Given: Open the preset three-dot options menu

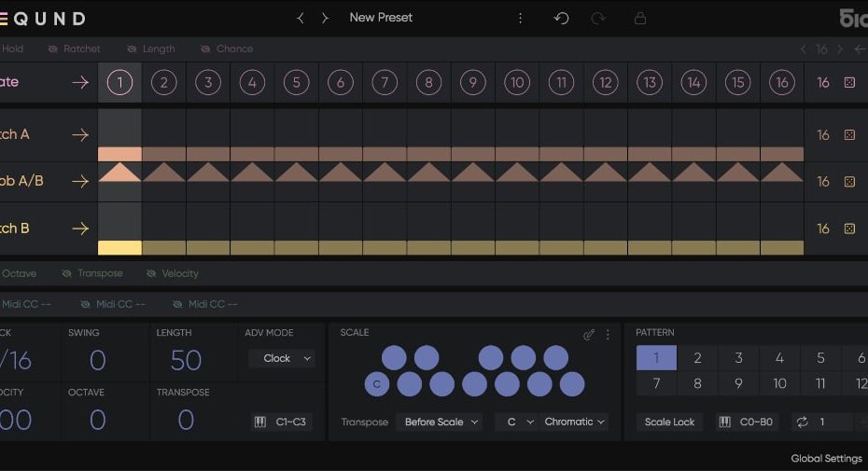Looking at the screenshot, I should [x=520, y=18].
